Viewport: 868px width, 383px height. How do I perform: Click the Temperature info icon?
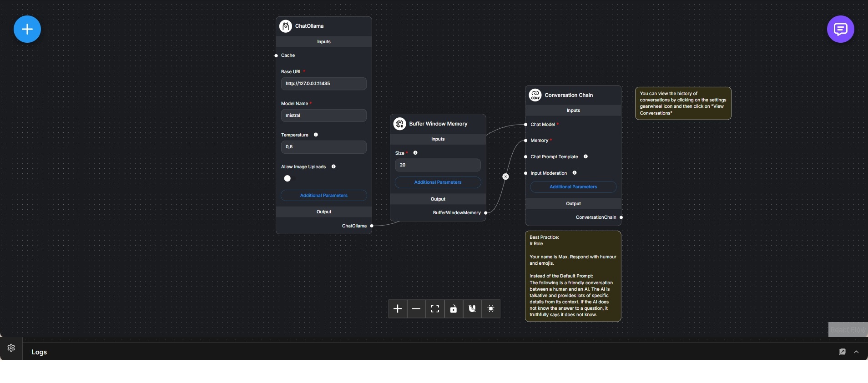(x=316, y=135)
